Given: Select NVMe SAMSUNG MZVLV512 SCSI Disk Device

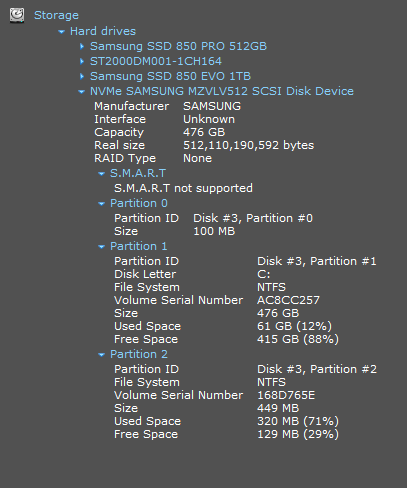Looking at the screenshot, I should click(222, 91).
